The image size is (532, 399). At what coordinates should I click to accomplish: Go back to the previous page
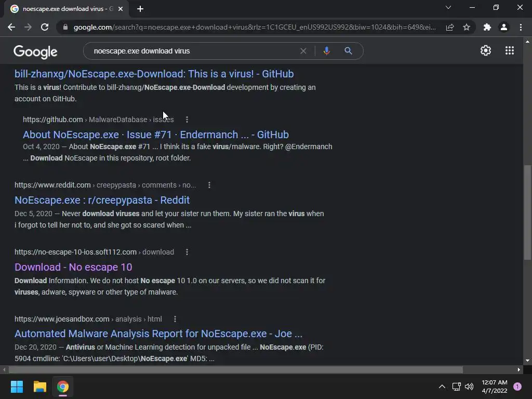pos(11,27)
